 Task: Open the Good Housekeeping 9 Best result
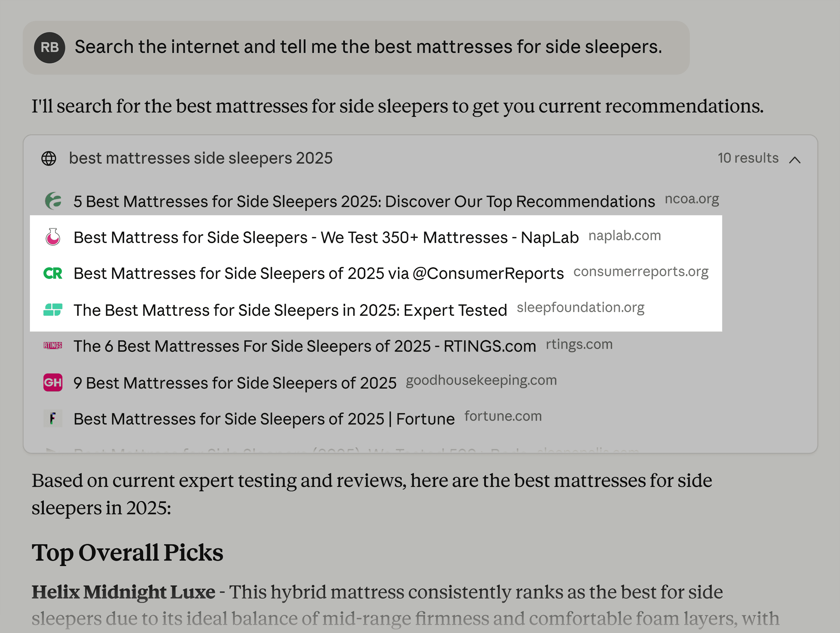click(x=235, y=383)
